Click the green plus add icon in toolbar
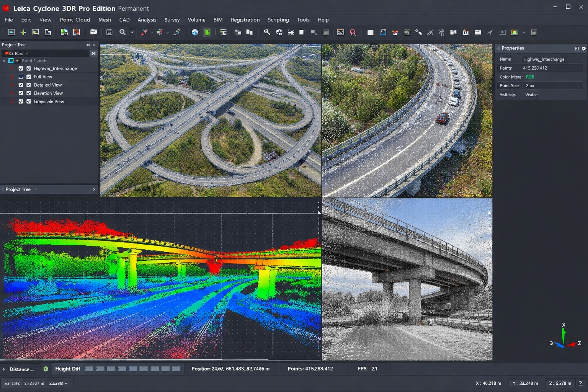 click(23, 33)
